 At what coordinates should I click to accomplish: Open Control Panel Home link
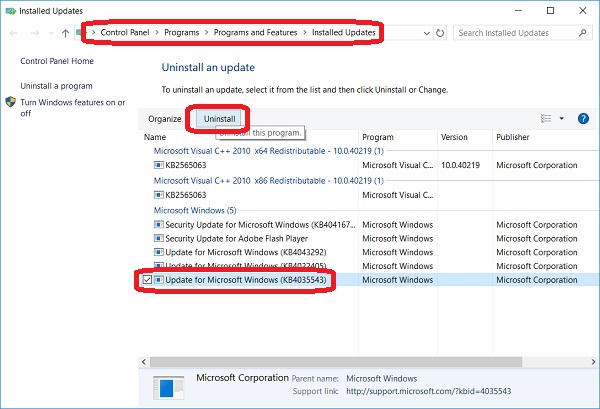(x=57, y=61)
